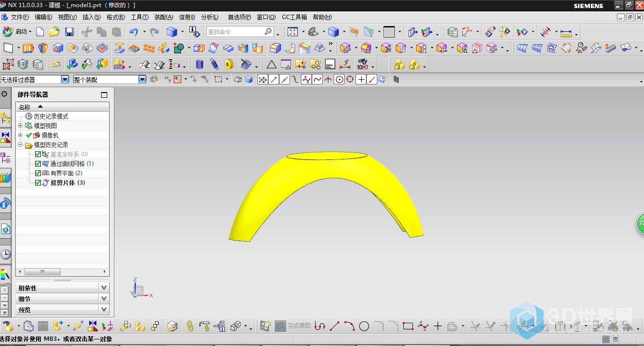Open the Assembly Navigator sidebar icon

[5, 117]
